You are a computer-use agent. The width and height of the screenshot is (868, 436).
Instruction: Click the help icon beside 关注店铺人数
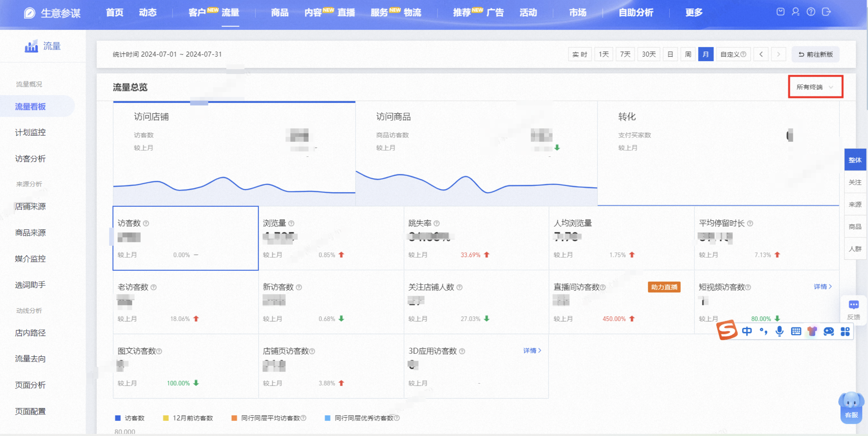pyautogui.click(x=460, y=287)
